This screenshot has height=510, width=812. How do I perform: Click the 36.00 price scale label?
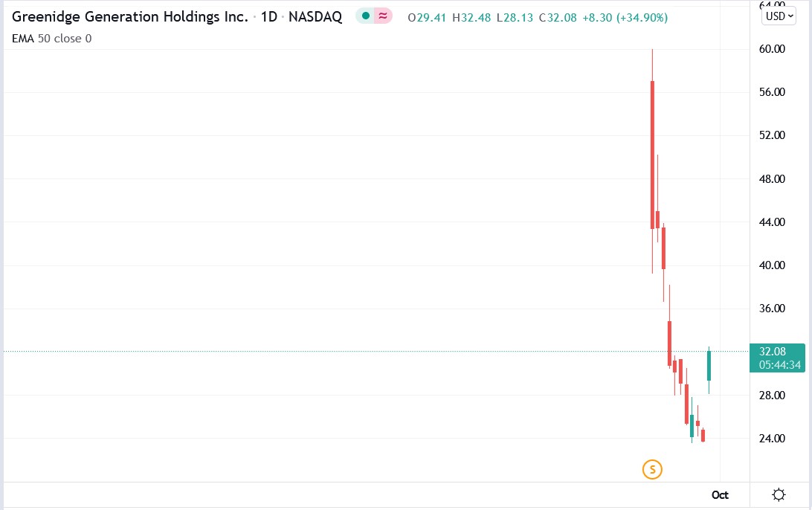pyautogui.click(x=772, y=308)
